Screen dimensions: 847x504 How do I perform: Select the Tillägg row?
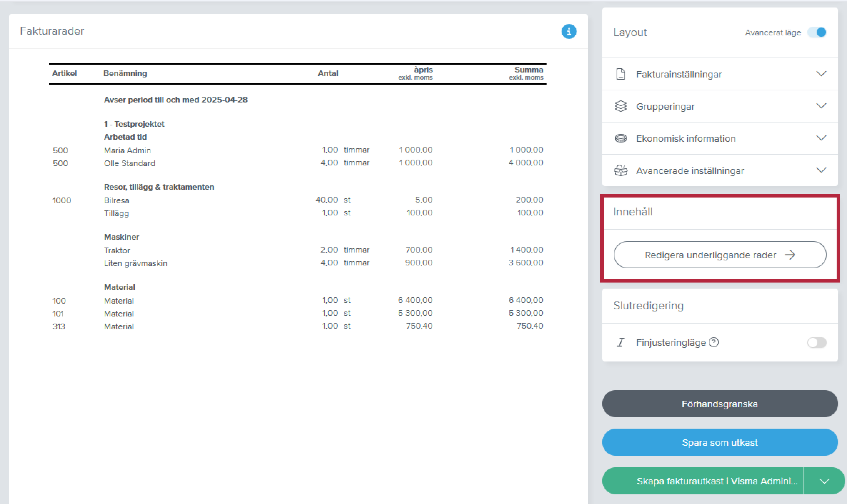click(x=298, y=213)
